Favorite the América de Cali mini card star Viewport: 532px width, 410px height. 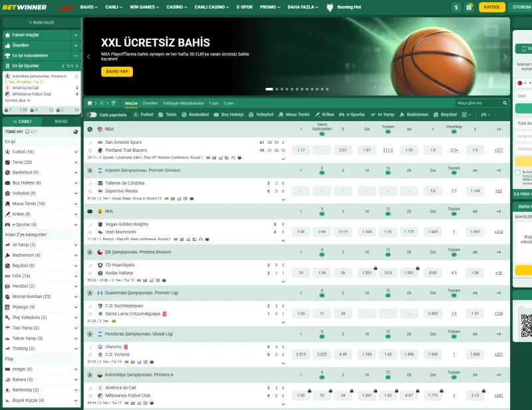pos(76,77)
